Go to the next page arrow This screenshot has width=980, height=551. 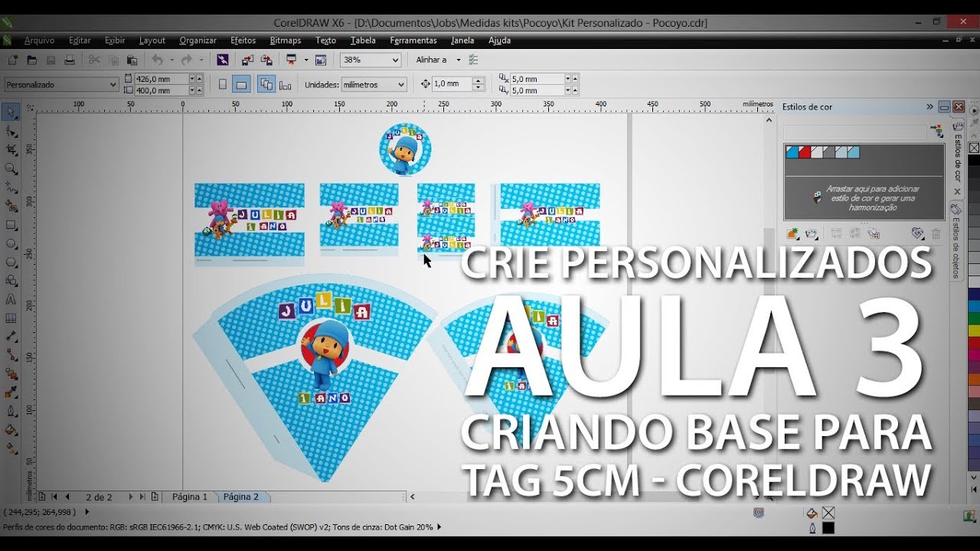[131, 497]
